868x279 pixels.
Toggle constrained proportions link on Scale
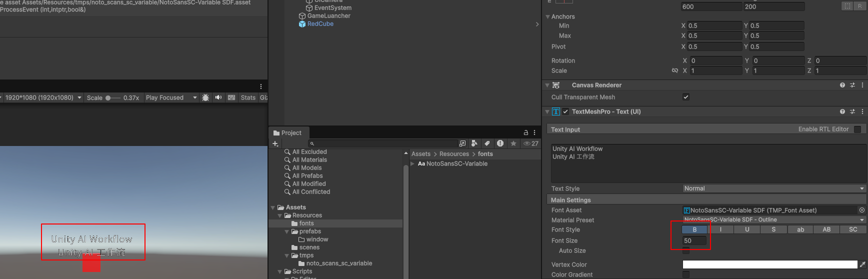coord(675,70)
